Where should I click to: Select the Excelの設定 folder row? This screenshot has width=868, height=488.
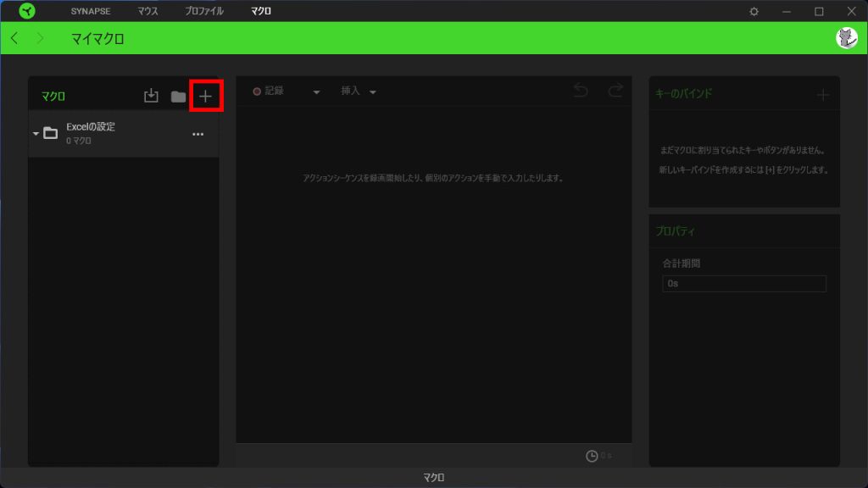(124, 133)
